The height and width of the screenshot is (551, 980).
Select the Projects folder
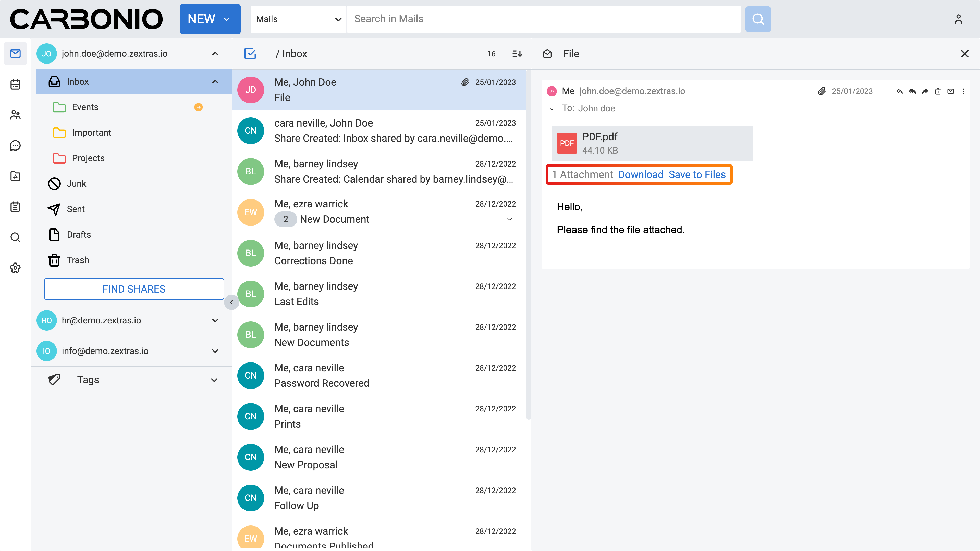pyautogui.click(x=88, y=158)
